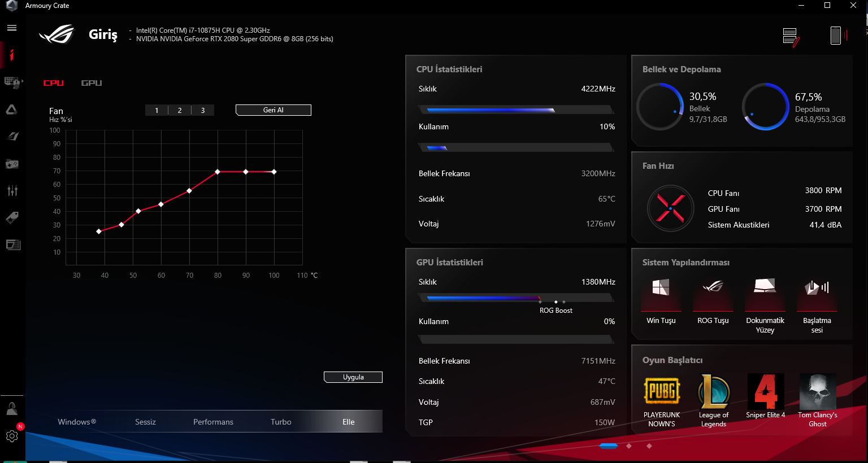Launch Sniper Elite 4 game icon
The width and height of the screenshot is (868, 463).
coord(766,391)
